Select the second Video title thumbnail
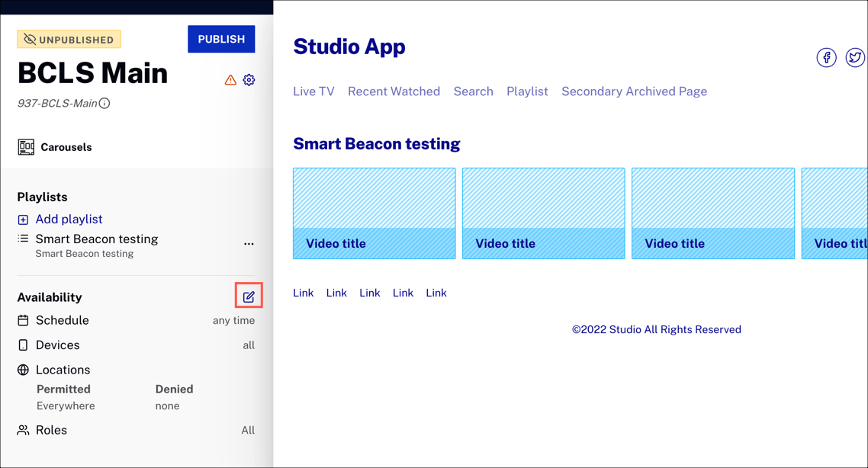The height and width of the screenshot is (468, 868). point(544,213)
